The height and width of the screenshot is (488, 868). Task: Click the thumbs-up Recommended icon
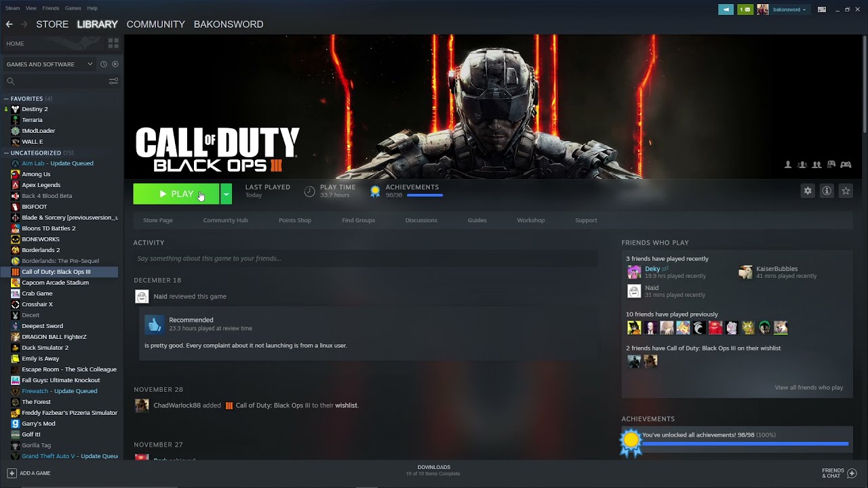click(x=155, y=325)
